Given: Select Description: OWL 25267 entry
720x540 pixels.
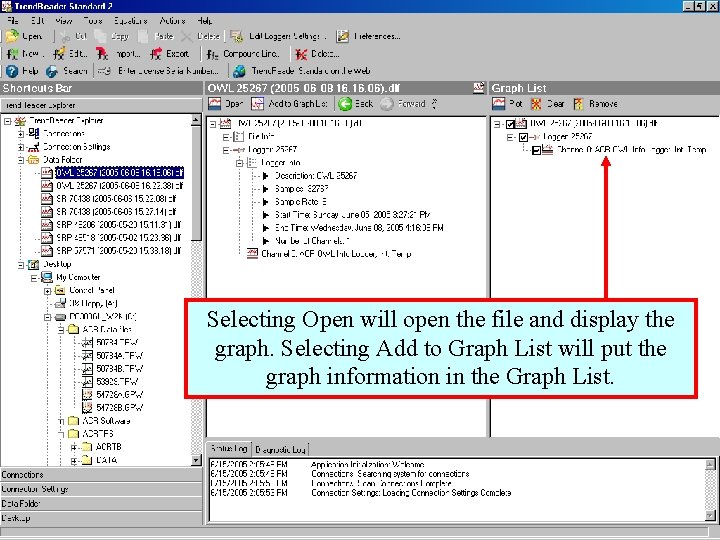Looking at the screenshot, I should 316,176.
